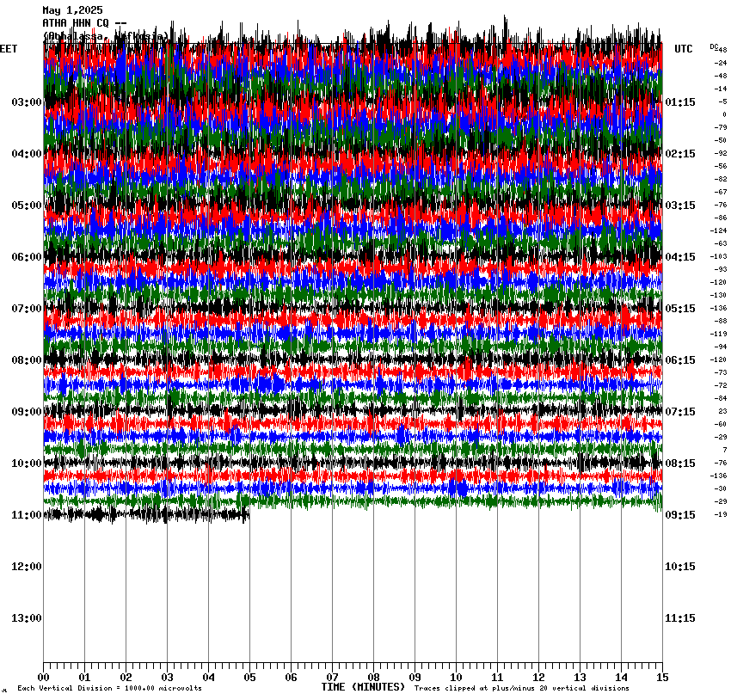Click the DC offset value '-124'
The image size is (731, 700).
[x=718, y=230]
